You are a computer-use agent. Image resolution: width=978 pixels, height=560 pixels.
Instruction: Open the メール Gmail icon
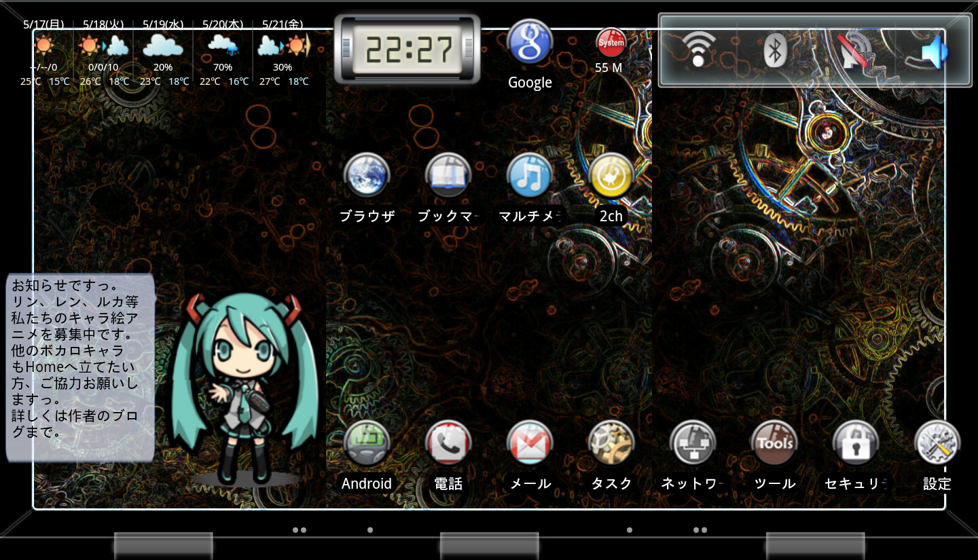click(530, 443)
